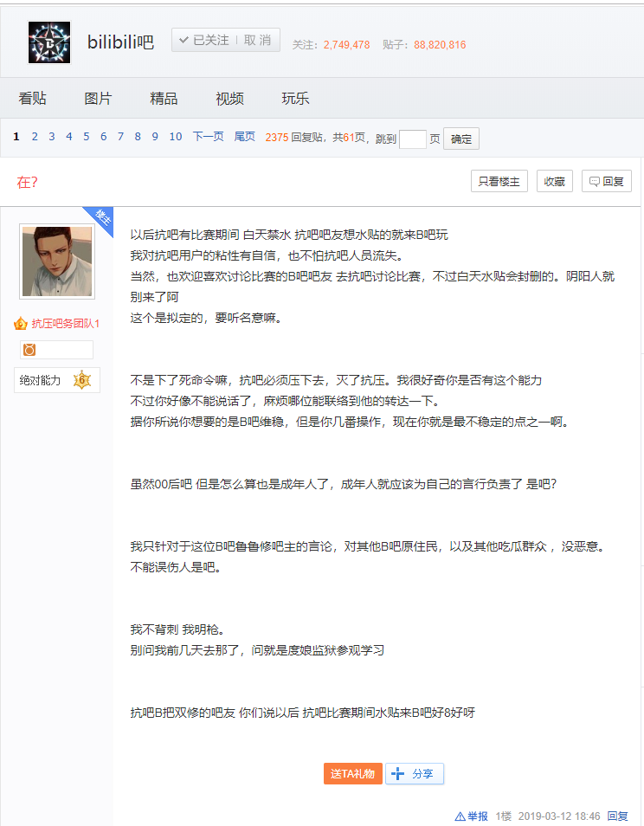644x826 pixels.
Task: Unfollow using the 取消 option
Action: coord(258,41)
